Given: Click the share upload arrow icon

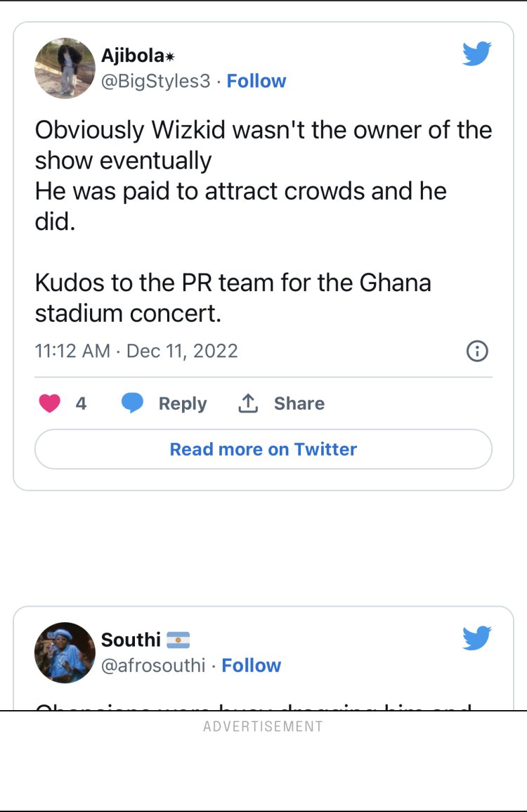Looking at the screenshot, I should coord(248,404).
